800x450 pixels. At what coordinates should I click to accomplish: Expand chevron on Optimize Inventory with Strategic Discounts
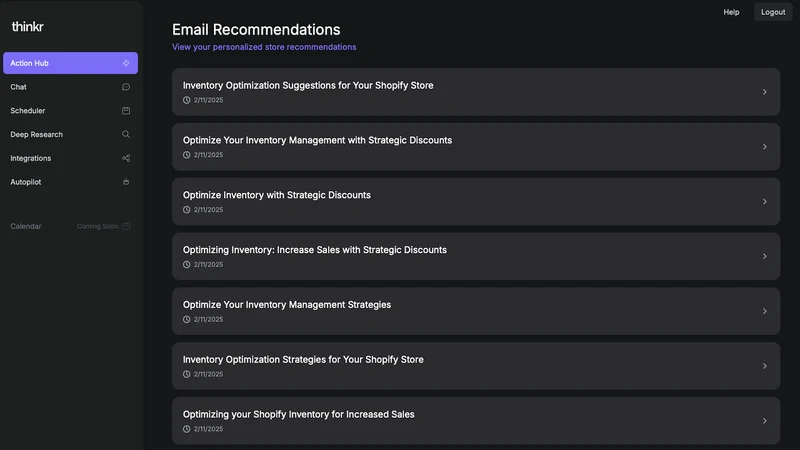(764, 202)
